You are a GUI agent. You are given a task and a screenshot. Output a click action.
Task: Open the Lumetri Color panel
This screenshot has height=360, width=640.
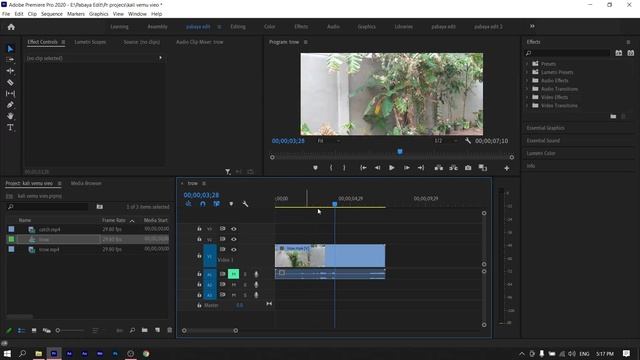click(541, 153)
